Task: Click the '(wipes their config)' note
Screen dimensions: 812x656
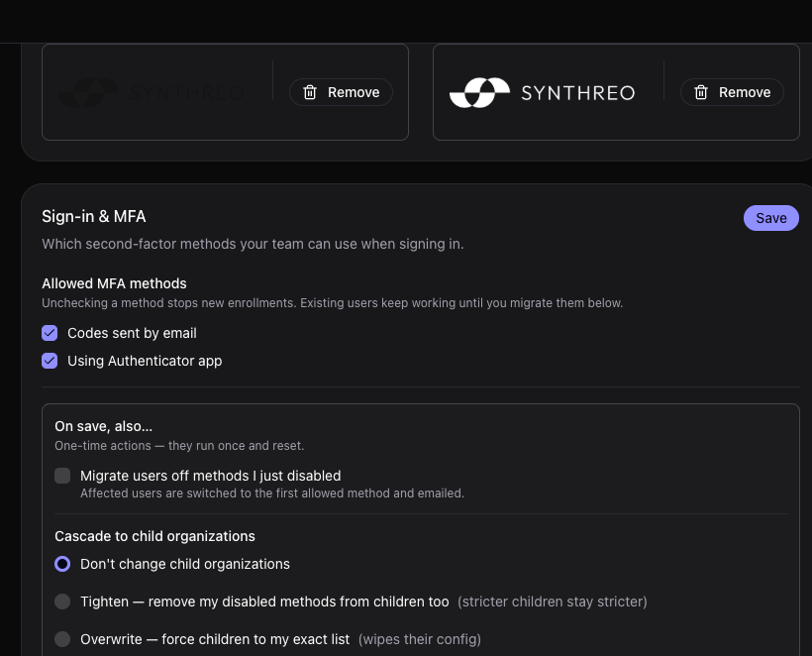Action: click(x=420, y=639)
